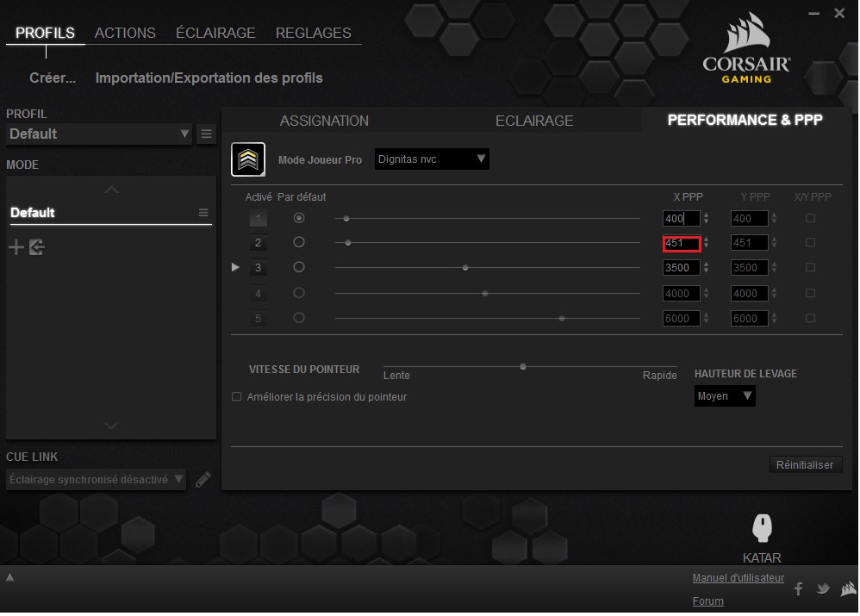Viewport: 860px width, 616px height.
Task: Select the KATAR mouse device icon
Action: tap(762, 528)
